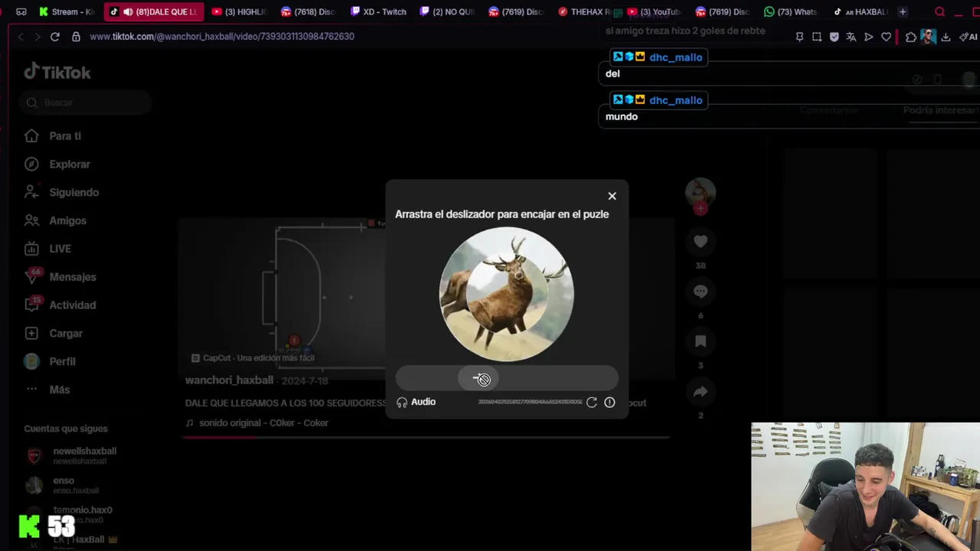Switch to the THEHAX tab
Viewport: 980px width, 551px height.
[585, 11]
